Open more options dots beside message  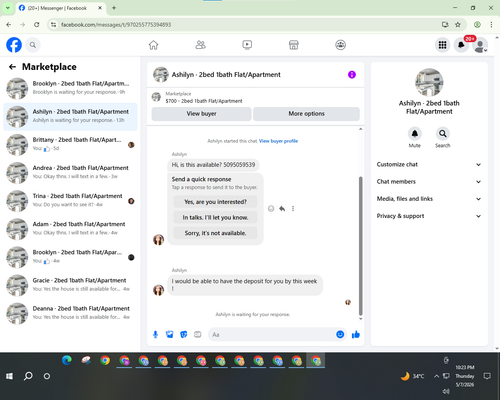(x=293, y=209)
